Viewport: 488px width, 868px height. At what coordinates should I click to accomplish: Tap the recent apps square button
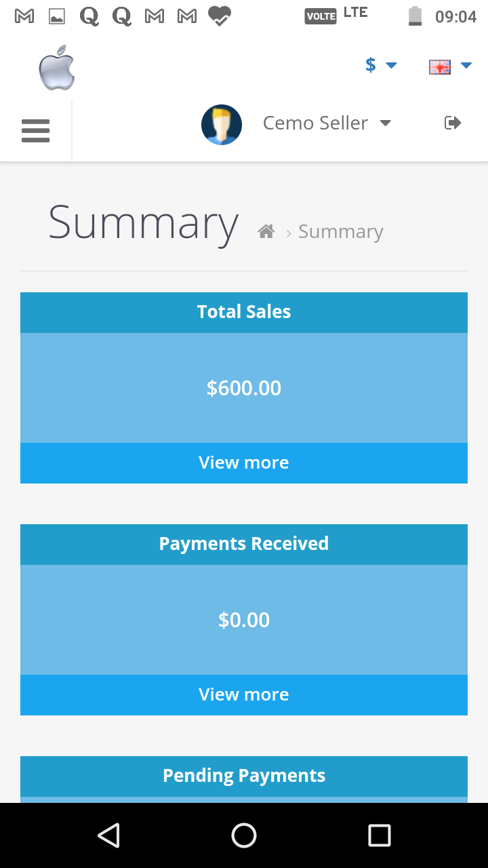380,835
